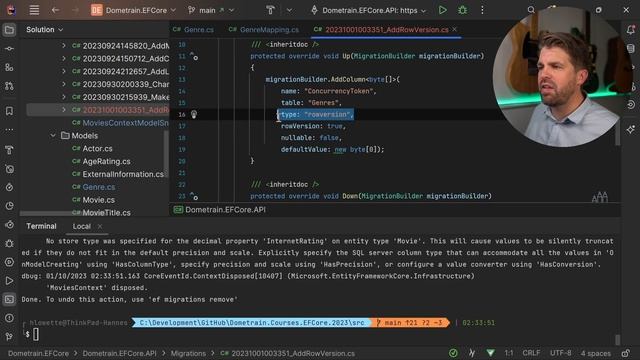This screenshot has height=360, width=640.
Task: Open the Bookmarks tool window icon
Action: click(9, 111)
